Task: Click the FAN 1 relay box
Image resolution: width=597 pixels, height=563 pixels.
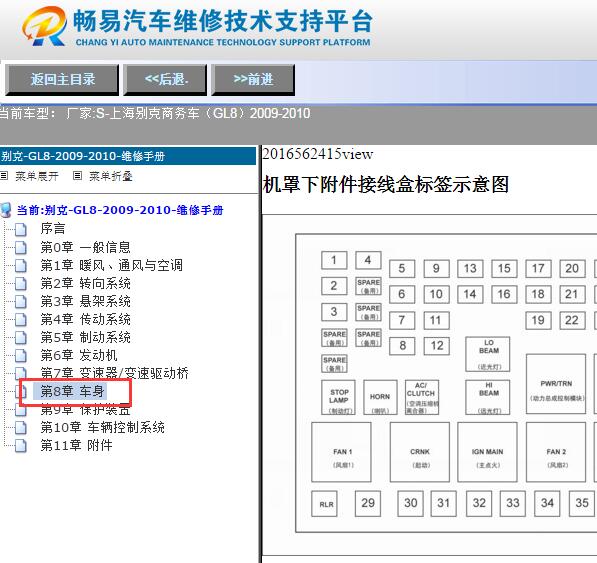Action: (x=342, y=452)
